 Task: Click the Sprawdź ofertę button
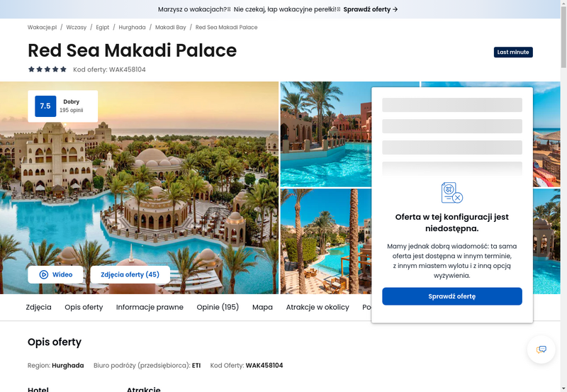[x=452, y=296]
